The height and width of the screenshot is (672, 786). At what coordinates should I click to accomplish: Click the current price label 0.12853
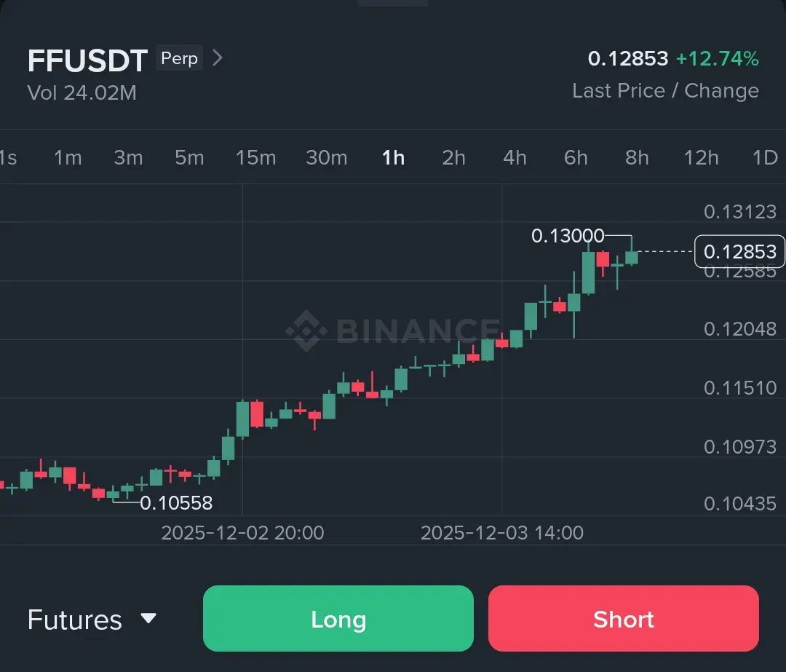(x=739, y=252)
